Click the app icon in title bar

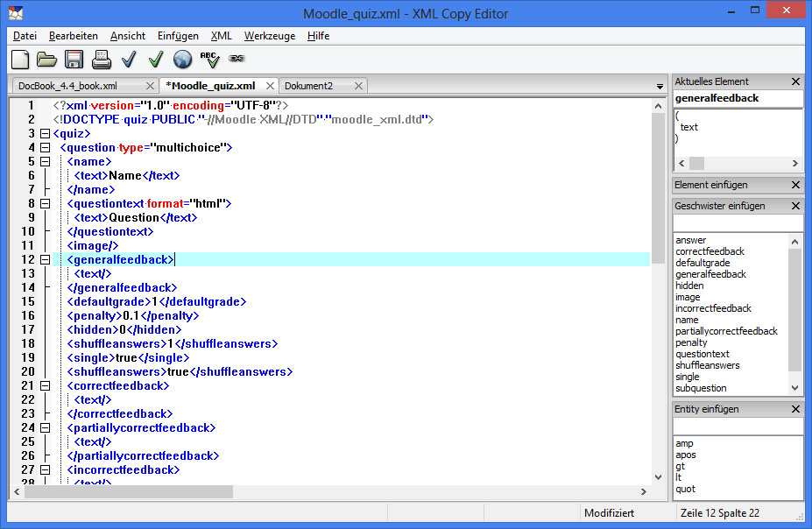click(16, 13)
